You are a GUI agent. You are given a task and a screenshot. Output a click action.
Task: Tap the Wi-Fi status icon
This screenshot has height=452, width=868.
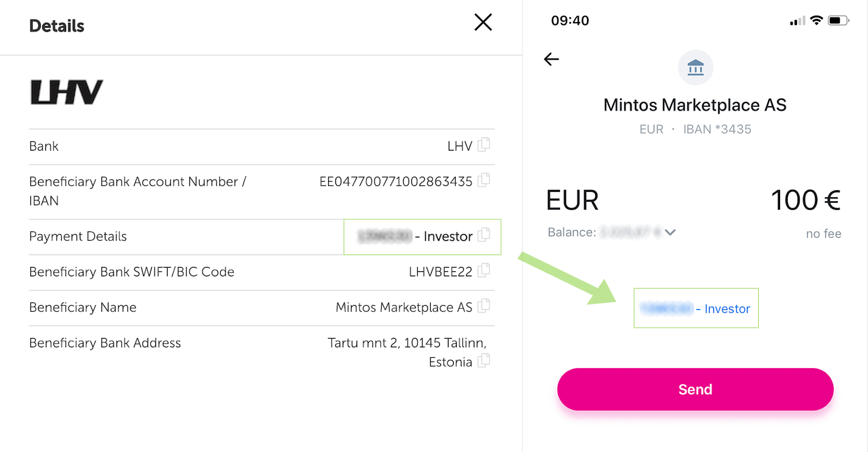point(816,21)
